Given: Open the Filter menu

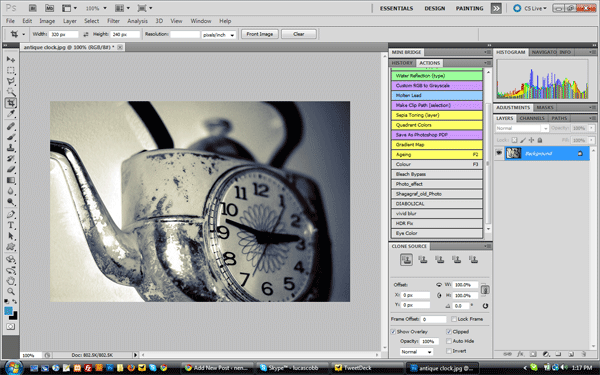Looking at the screenshot, I should 113,21.
